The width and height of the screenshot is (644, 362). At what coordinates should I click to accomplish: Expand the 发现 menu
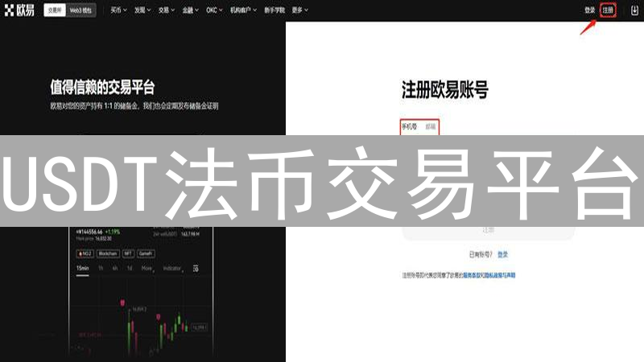[142, 10]
